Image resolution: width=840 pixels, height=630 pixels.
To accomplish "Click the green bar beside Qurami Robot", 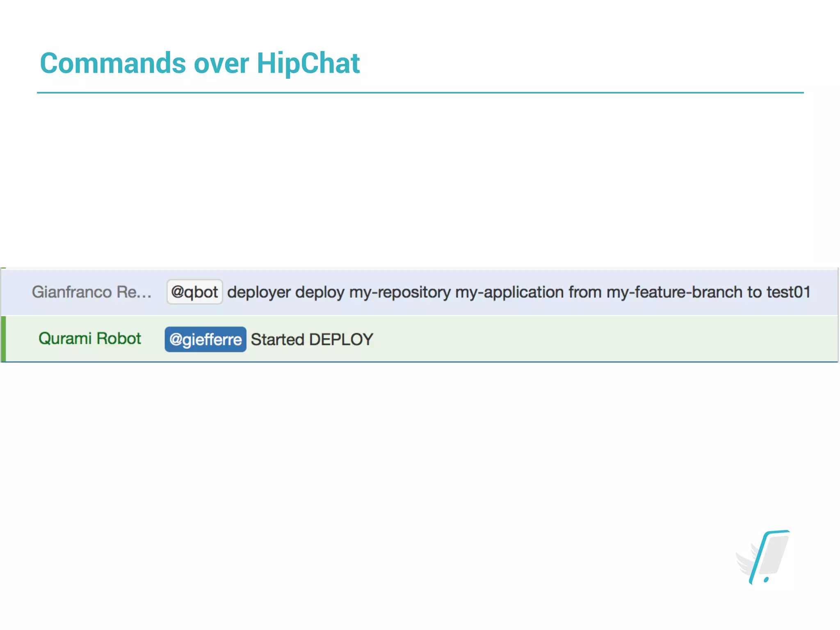I will (3, 339).
